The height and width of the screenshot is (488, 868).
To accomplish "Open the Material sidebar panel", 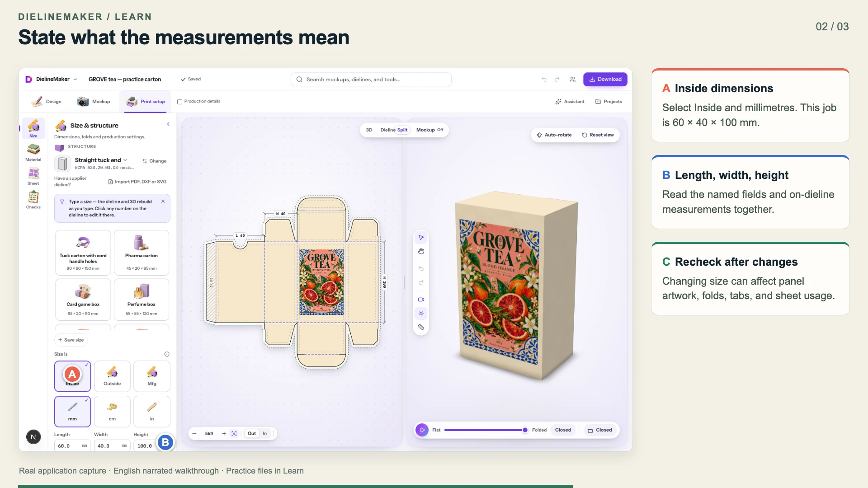I will pyautogui.click(x=33, y=153).
